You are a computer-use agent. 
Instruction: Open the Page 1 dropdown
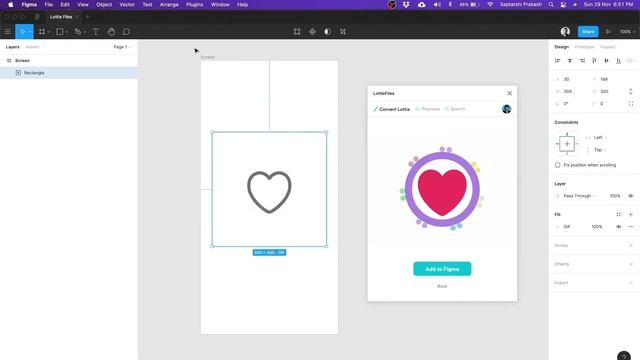point(122,47)
